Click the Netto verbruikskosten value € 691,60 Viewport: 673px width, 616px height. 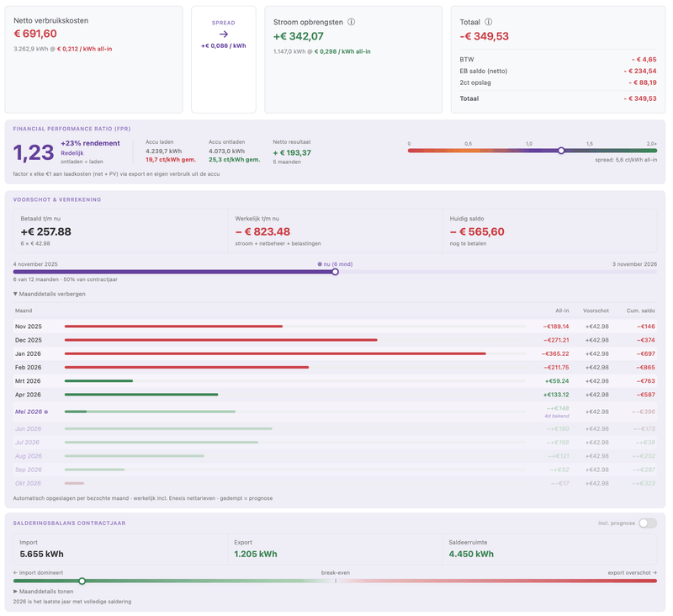pyautogui.click(x=35, y=34)
